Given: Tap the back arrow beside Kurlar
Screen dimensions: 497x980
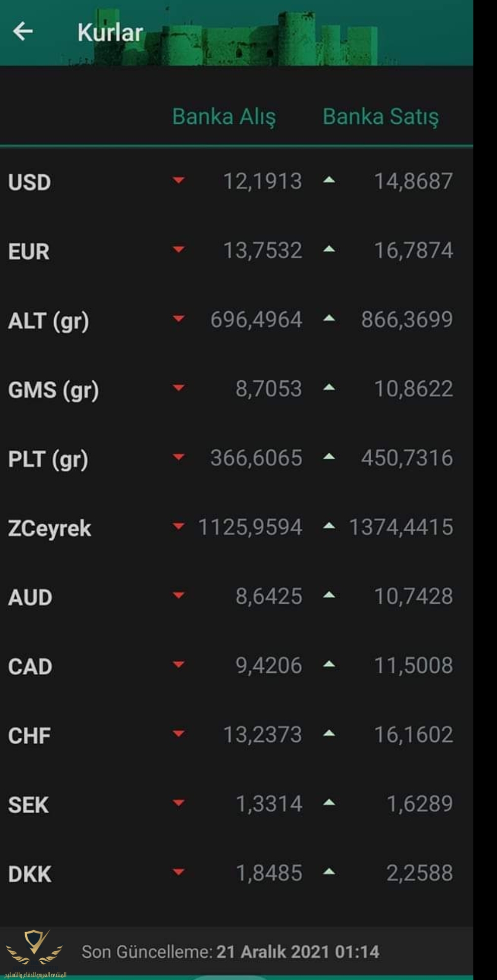Looking at the screenshot, I should click(23, 32).
